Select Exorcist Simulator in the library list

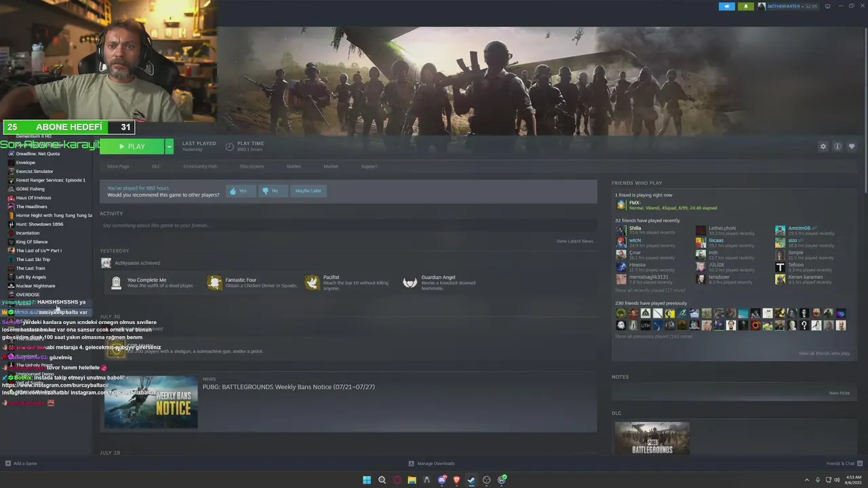35,171
